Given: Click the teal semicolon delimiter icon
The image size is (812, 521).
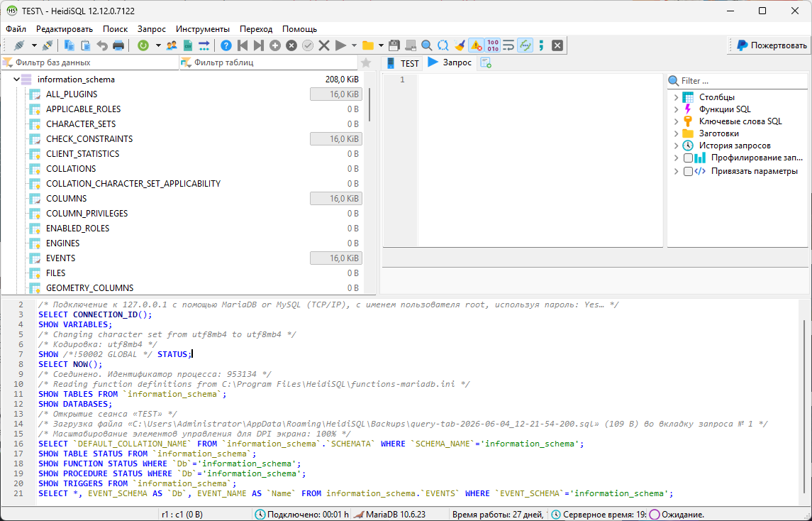Looking at the screenshot, I should 541,45.
